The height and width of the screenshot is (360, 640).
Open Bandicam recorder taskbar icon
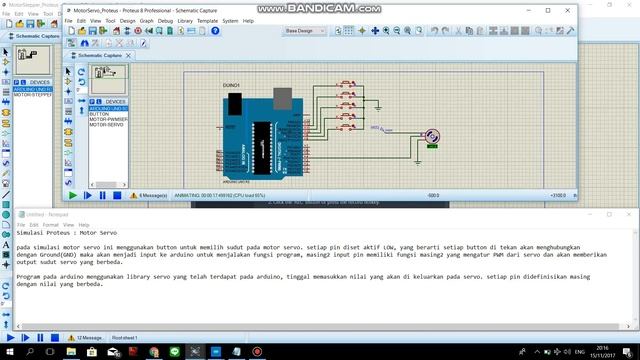[257, 351]
